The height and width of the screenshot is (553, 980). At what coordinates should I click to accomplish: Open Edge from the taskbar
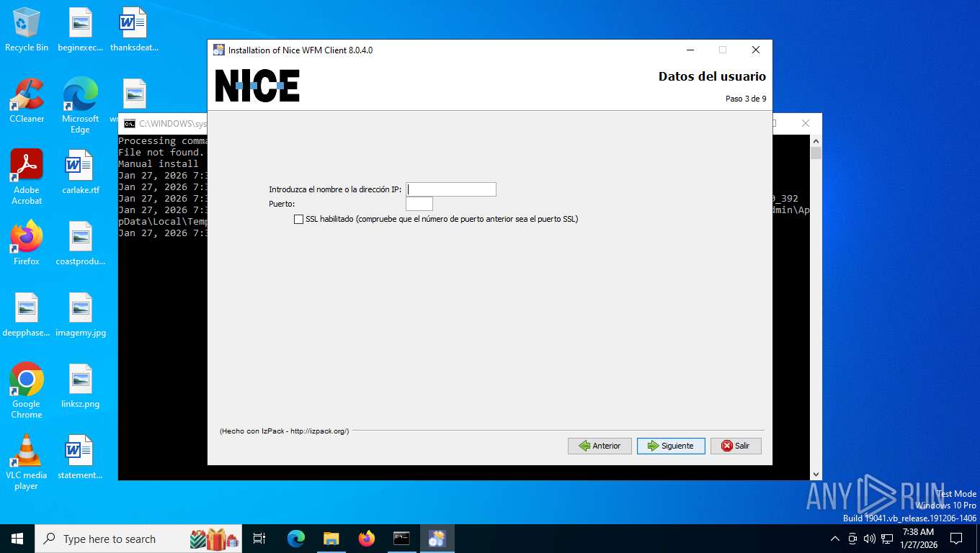(x=296, y=539)
